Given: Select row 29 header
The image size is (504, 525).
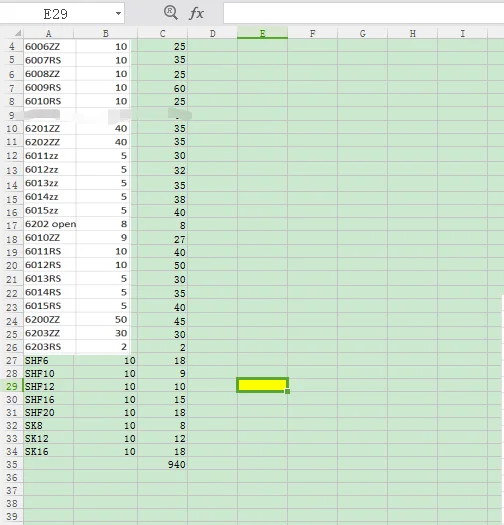Looking at the screenshot, I should [12, 386].
